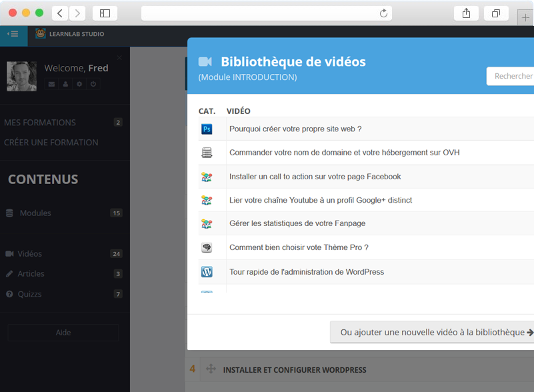This screenshot has height=392, width=534.
Task: Click the Articles count badge 3
Action: [118, 274]
